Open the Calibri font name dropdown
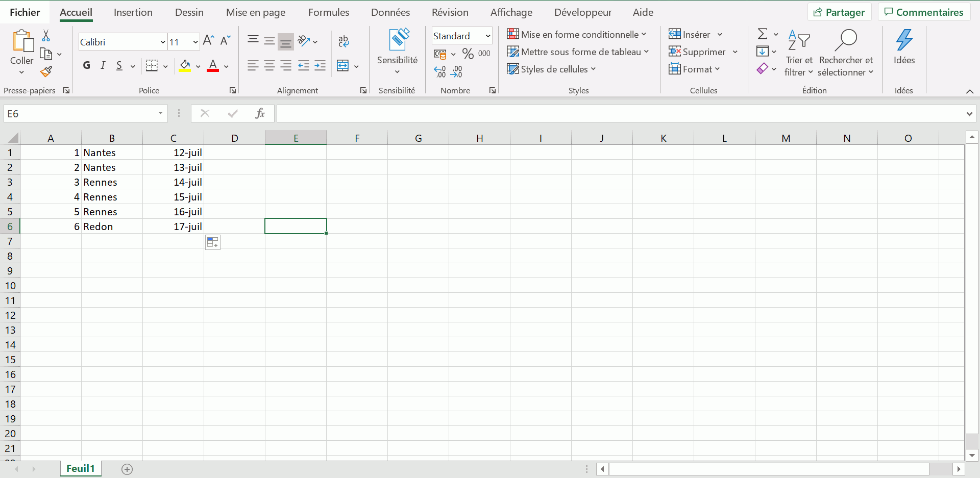 point(163,42)
